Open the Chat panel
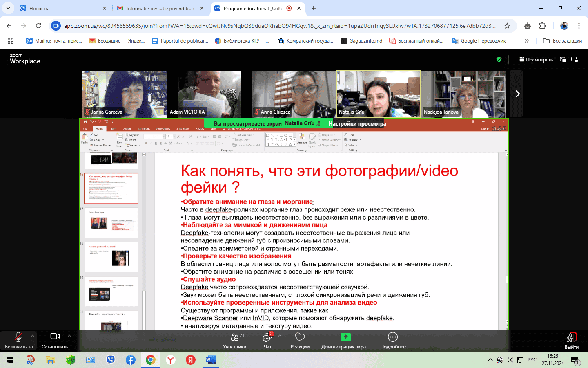The height and width of the screenshot is (368, 588). click(267, 340)
